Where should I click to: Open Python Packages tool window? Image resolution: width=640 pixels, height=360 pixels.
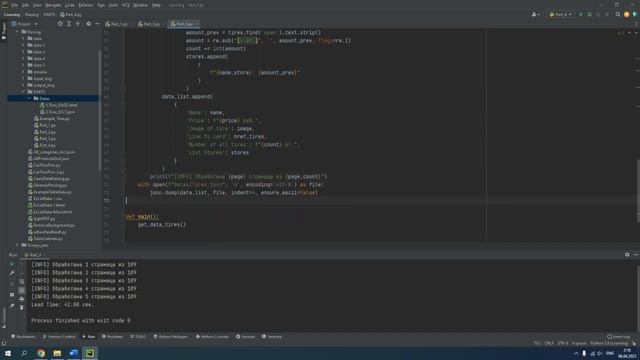(x=171, y=337)
